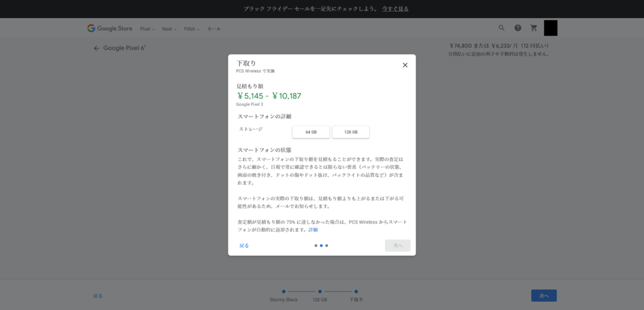
Task: Open the search icon in the Store header
Action: (x=502, y=28)
